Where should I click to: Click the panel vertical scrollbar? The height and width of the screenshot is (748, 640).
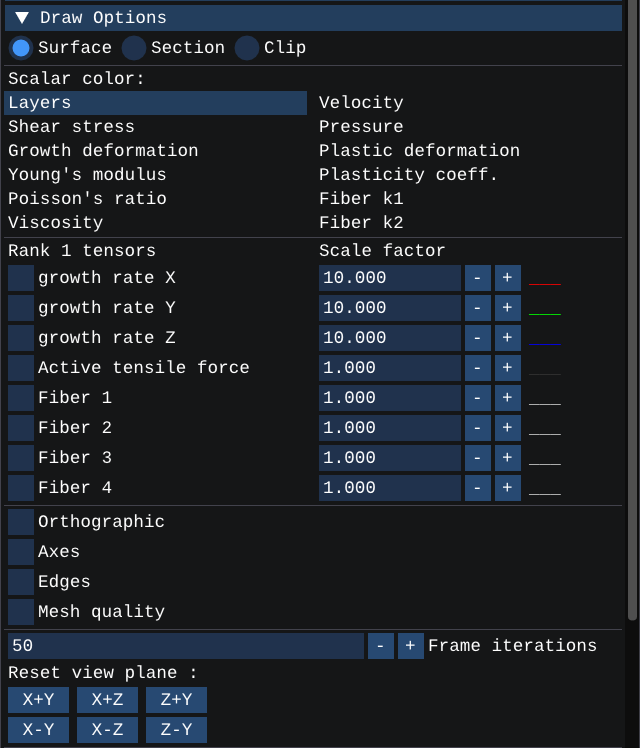pyautogui.click(x=632, y=310)
